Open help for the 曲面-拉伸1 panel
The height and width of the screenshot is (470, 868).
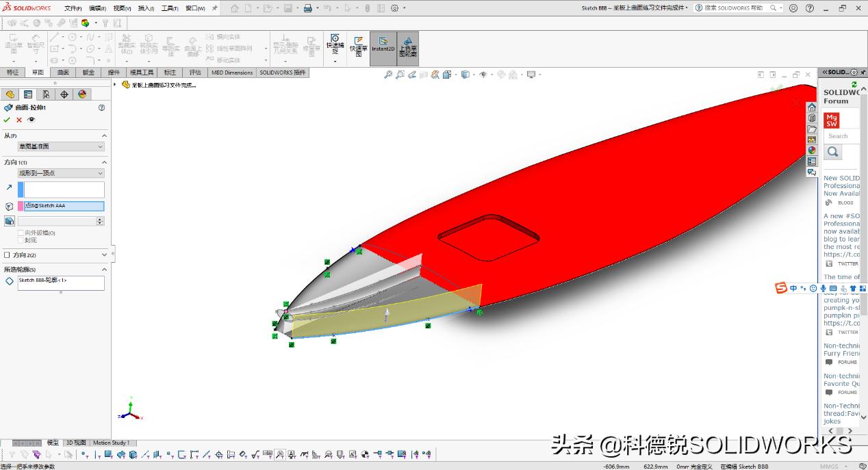click(x=102, y=107)
